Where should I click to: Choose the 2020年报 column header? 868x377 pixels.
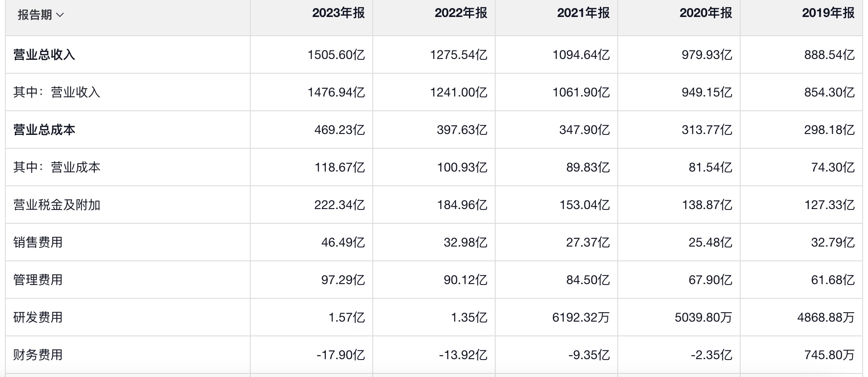(706, 13)
